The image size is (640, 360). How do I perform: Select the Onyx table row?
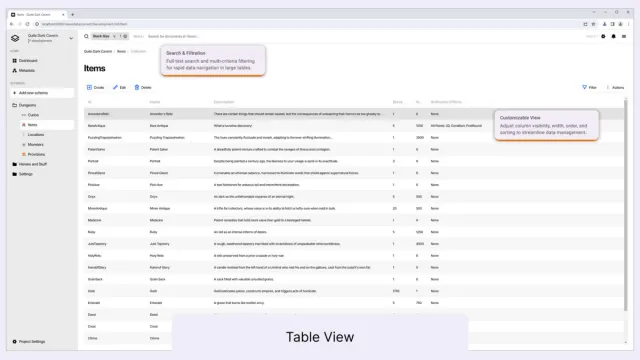tap(353, 197)
